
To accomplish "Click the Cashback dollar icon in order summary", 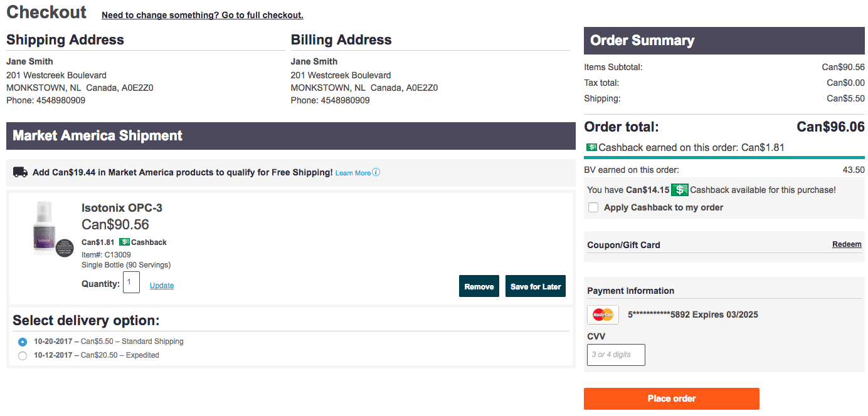I will pyautogui.click(x=591, y=147).
